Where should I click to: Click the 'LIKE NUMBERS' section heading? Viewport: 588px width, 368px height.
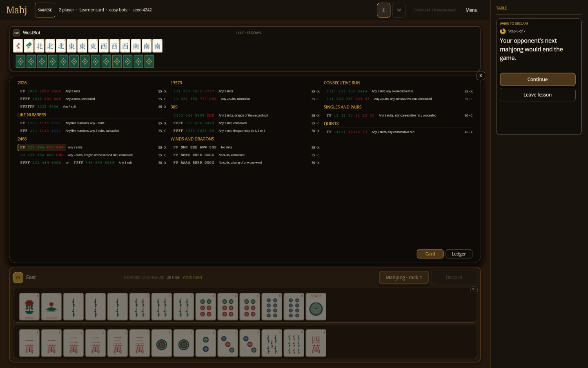point(32,115)
